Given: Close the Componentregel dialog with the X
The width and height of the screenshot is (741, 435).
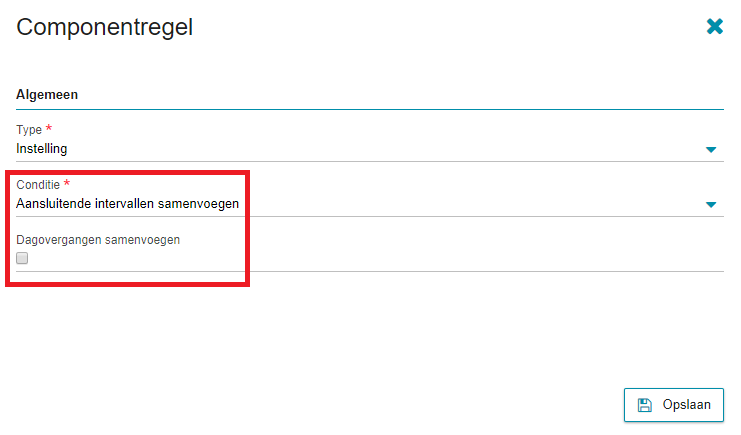Looking at the screenshot, I should tap(715, 26).
